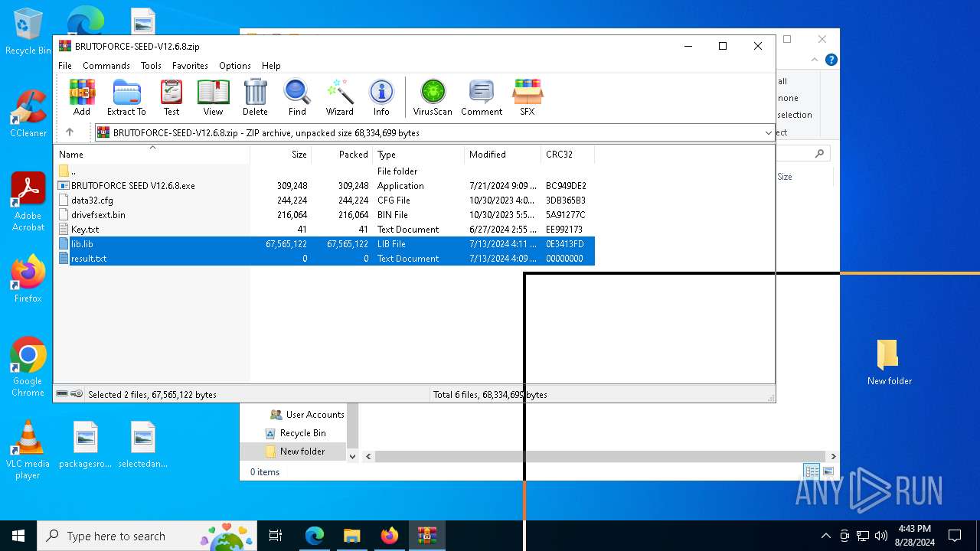Sort by the Modified column header
The width and height of the screenshot is (980, 551).
503,155
